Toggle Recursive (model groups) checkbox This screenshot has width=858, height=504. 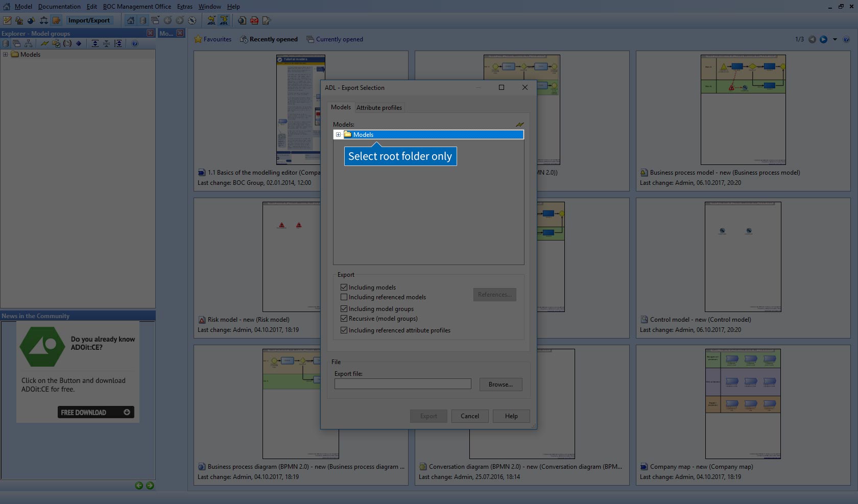[x=344, y=319]
